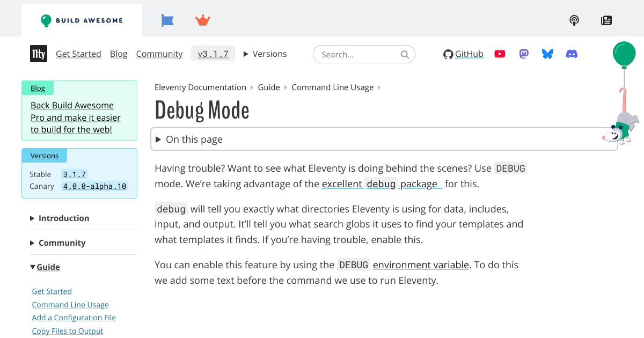This screenshot has width=644, height=338.
Task: Select Canary version 4.0.0-alpha.10
Action: 94,186
